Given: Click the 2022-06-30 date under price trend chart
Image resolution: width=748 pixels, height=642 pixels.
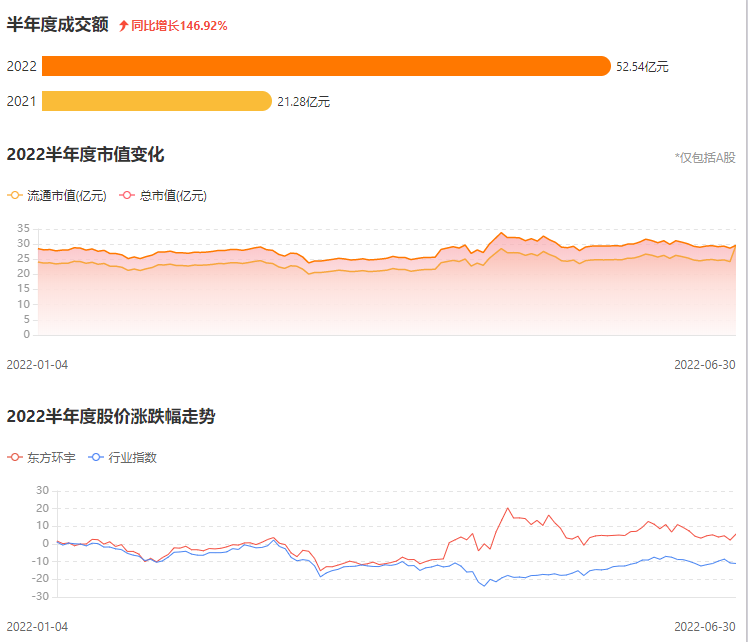Looking at the screenshot, I should click(x=705, y=626).
